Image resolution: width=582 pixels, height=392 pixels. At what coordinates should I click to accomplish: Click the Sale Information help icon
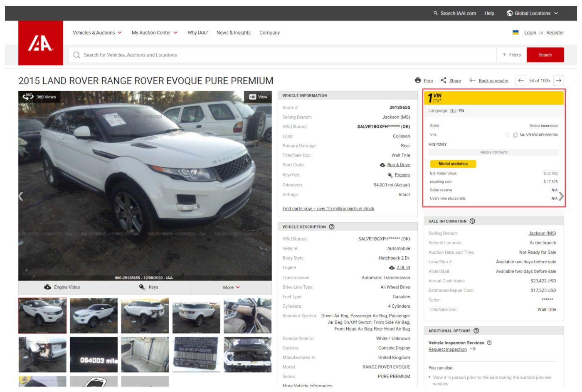(472, 221)
